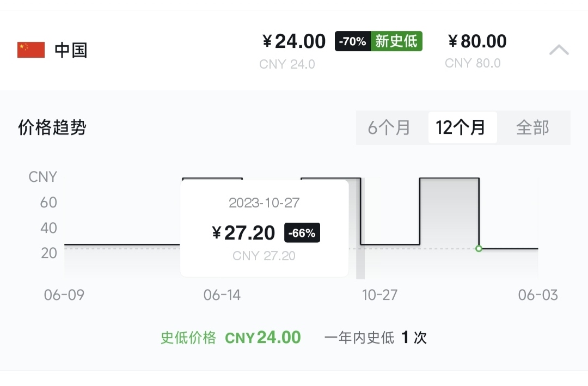Click the 史低价格 CNY 24.00 label

pyautogui.click(x=231, y=338)
